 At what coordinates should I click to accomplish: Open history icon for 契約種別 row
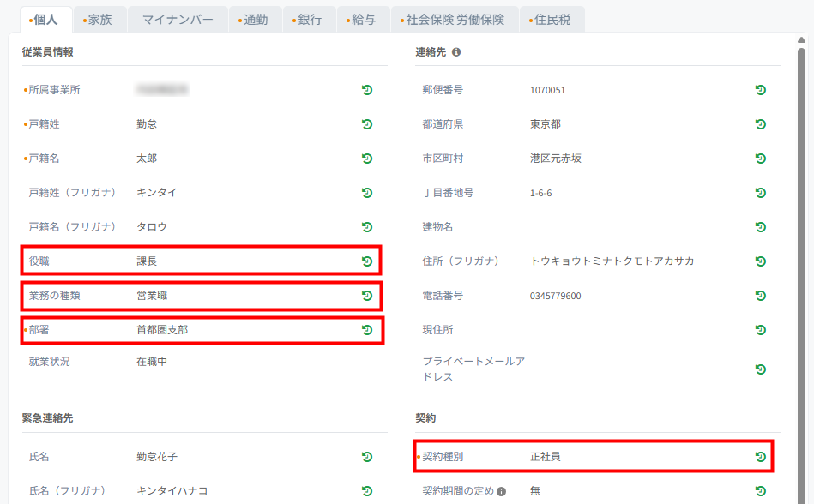point(761,456)
